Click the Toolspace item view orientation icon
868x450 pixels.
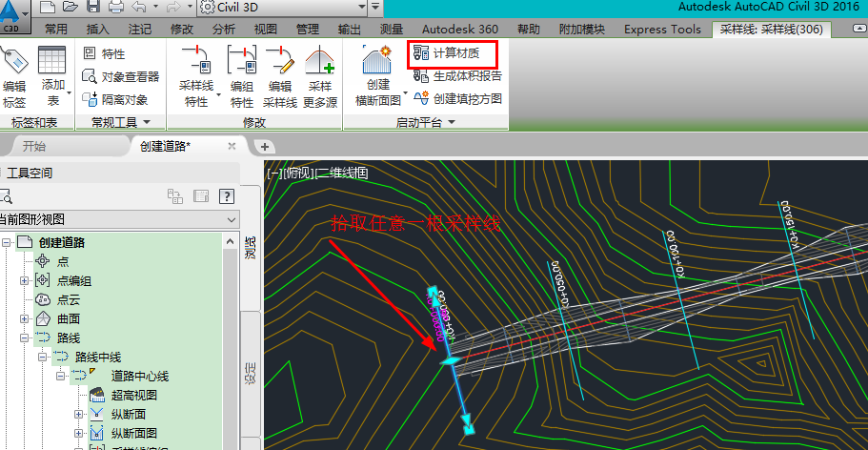[175, 196]
